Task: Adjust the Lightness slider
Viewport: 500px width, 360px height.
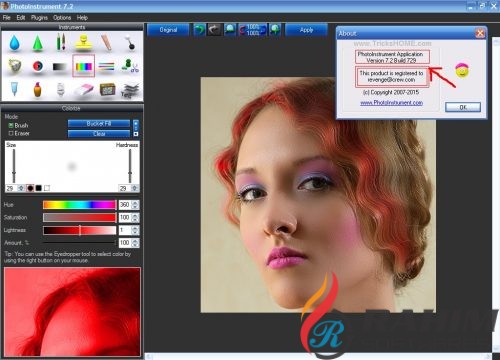Action: [x=79, y=230]
